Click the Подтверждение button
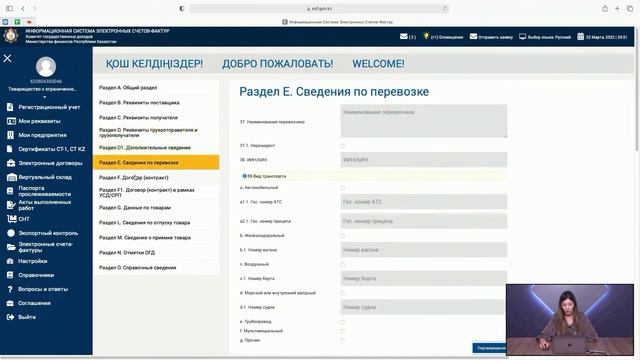The height and width of the screenshot is (360, 640). point(489,348)
